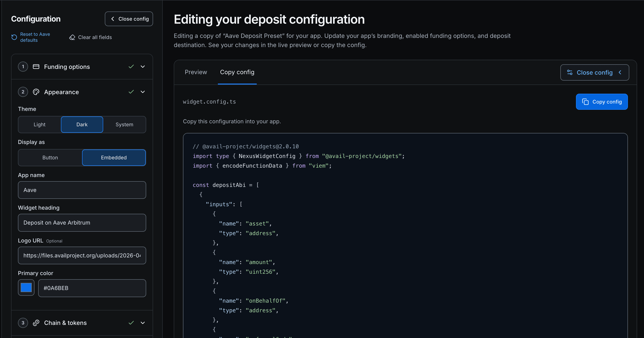Select the Dark theme option
The height and width of the screenshot is (338, 644).
click(82, 124)
